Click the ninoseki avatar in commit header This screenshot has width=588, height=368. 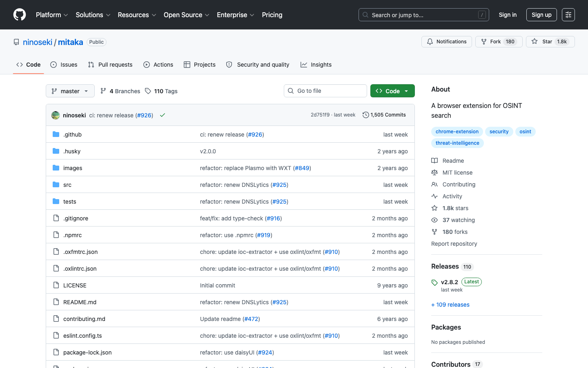[x=56, y=115]
